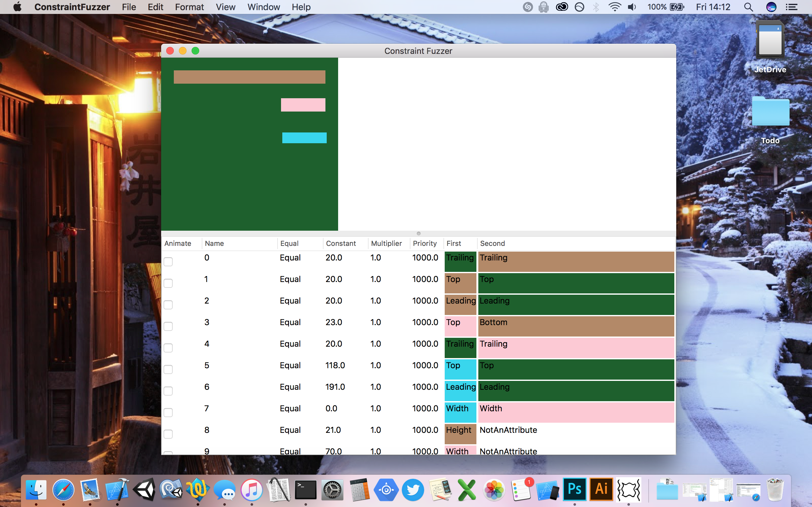Select the cyan rectangle in canvas
The image size is (812, 507).
[x=304, y=138]
